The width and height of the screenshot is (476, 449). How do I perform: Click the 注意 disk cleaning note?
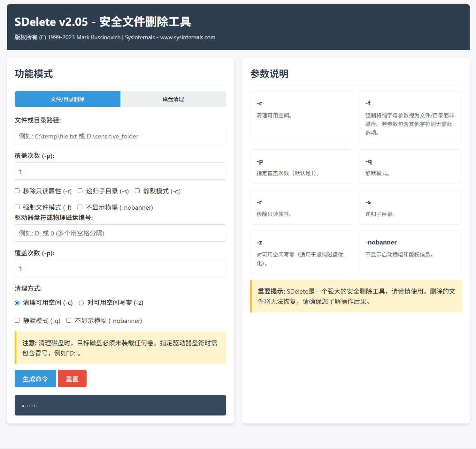(120, 348)
